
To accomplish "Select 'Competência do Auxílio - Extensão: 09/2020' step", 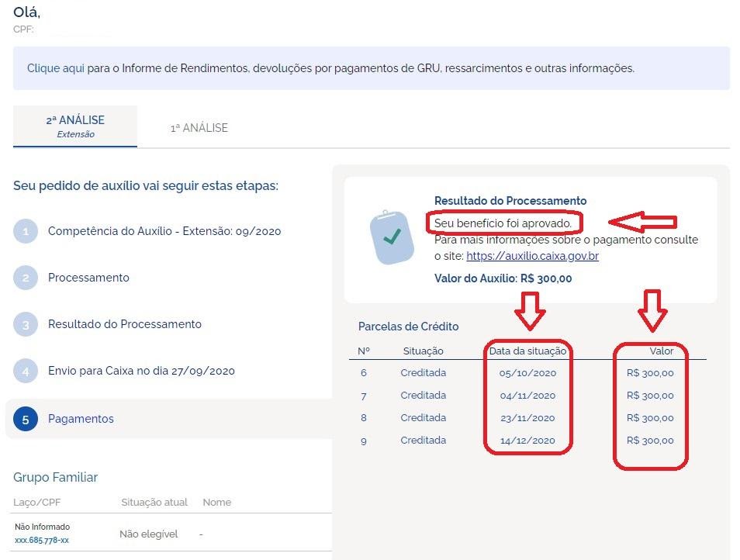I will click(164, 231).
